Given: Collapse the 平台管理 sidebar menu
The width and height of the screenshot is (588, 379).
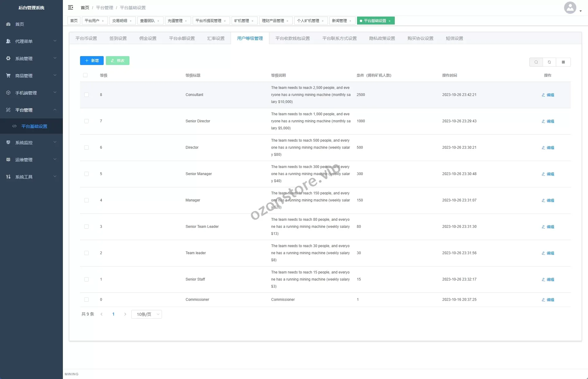Looking at the screenshot, I should [x=31, y=110].
